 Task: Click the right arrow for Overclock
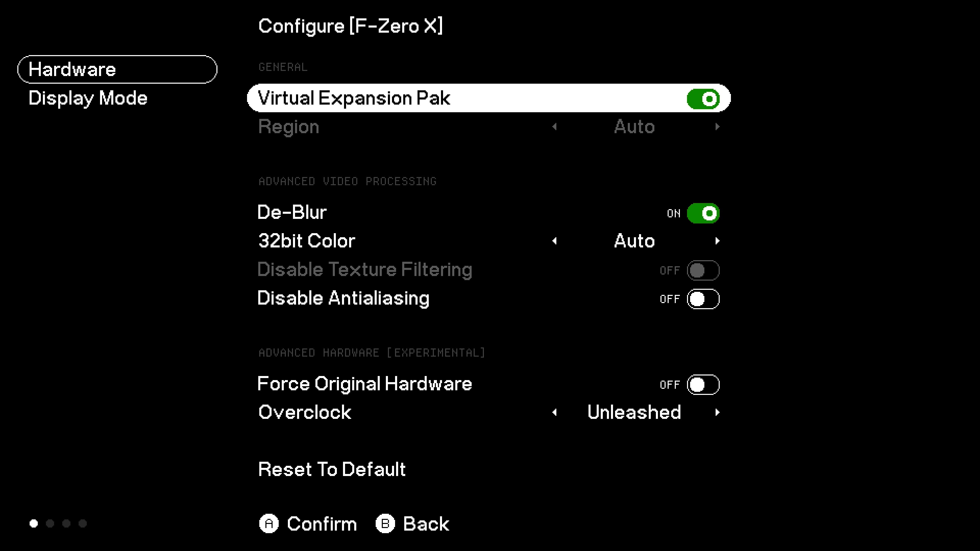717,412
